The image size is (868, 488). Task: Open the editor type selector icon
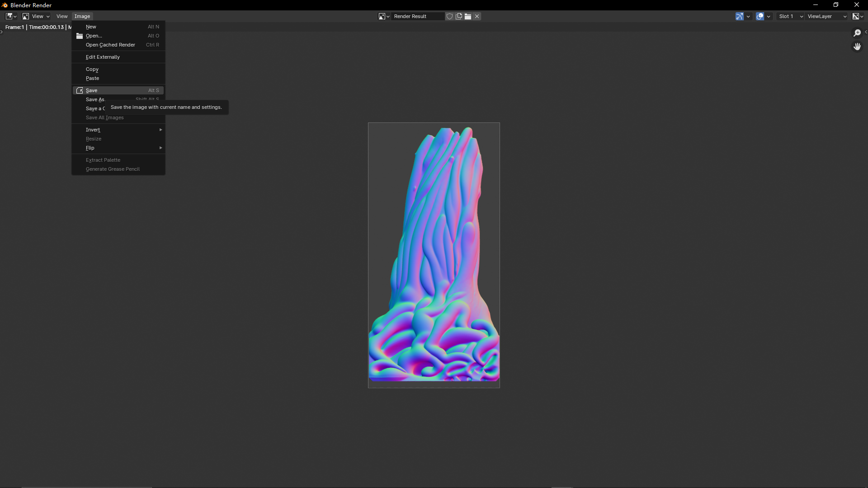tap(11, 16)
